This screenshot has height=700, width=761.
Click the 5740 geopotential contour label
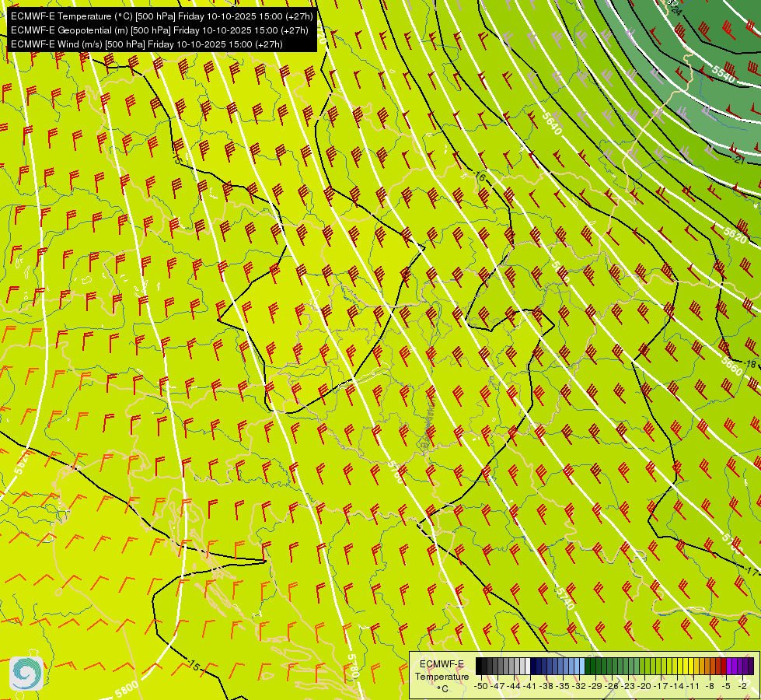pos(565,598)
